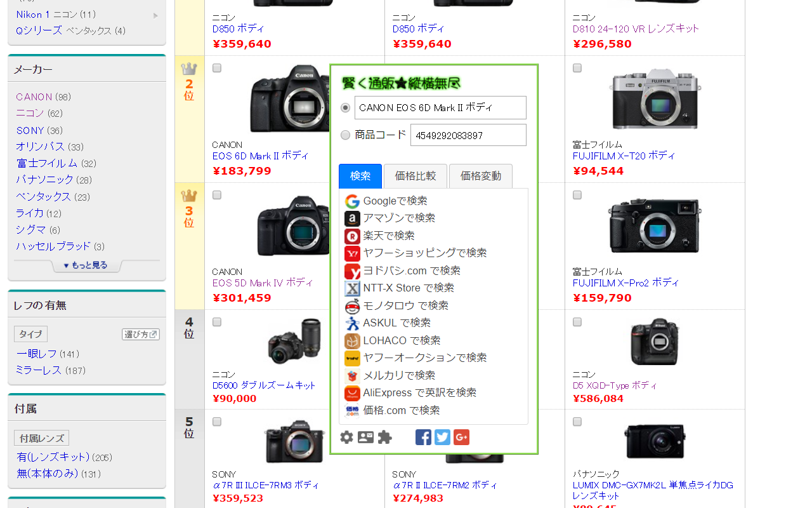Image resolution: width=812 pixels, height=508 pixels.
Task: Open the SONY maker filter link
Action: [30, 131]
